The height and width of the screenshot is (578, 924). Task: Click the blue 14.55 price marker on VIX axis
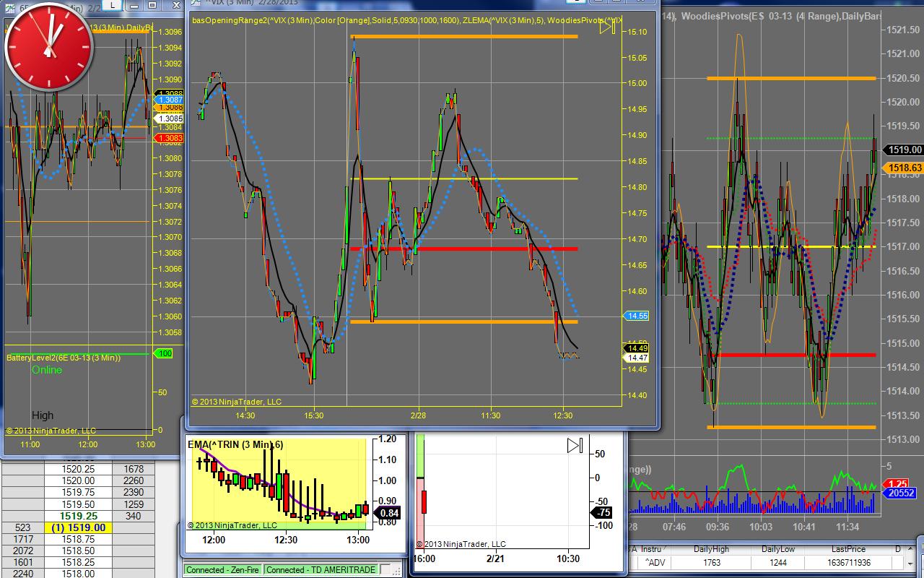pyautogui.click(x=637, y=316)
